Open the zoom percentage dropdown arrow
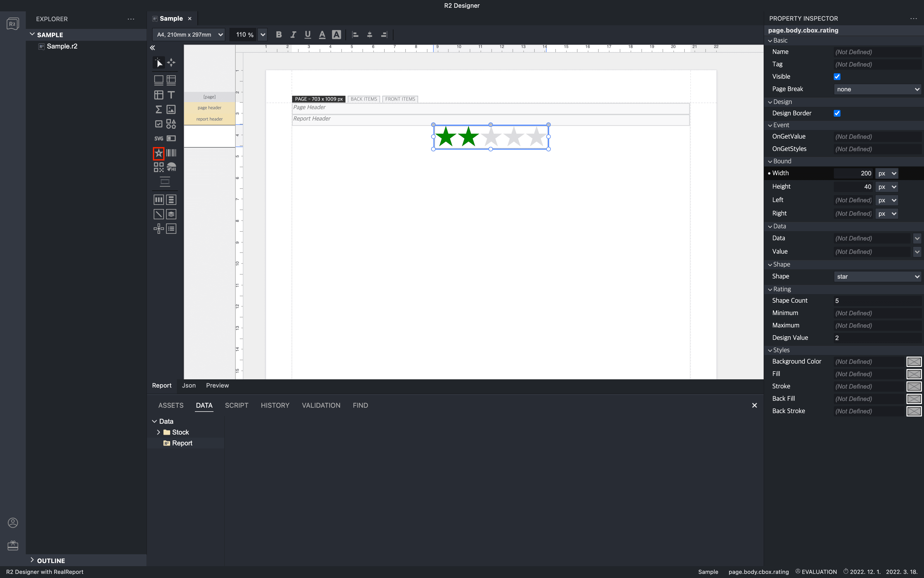 pos(263,35)
